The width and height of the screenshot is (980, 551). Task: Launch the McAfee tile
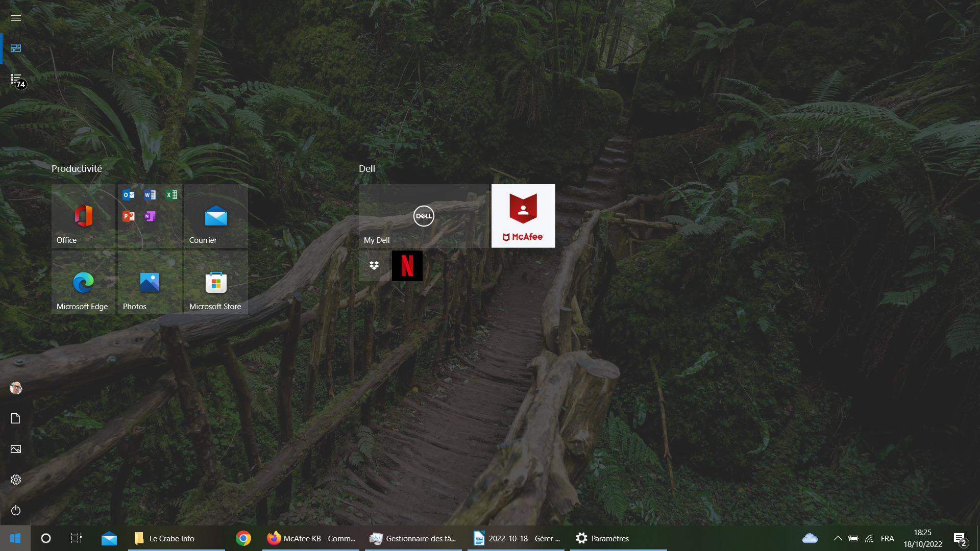coord(523,216)
